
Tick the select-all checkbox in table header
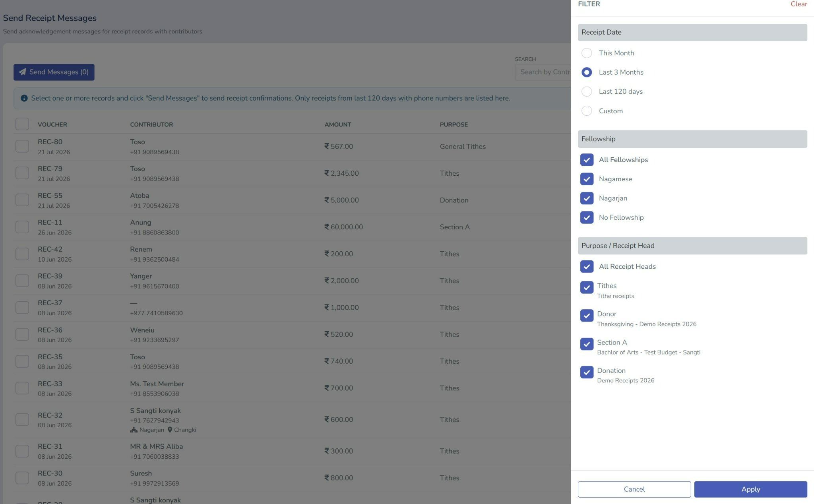(x=22, y=124)
